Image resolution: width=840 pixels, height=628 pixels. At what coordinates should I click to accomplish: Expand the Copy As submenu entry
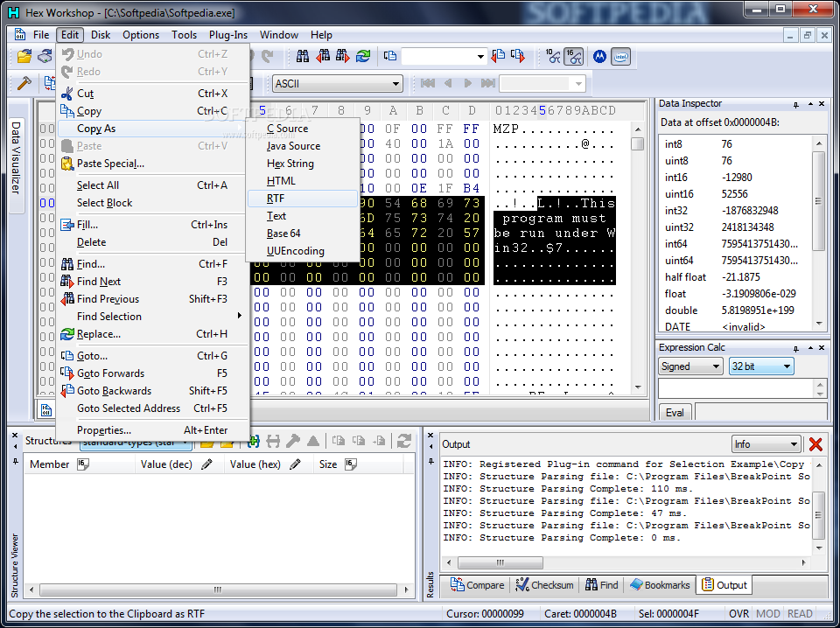click(x=152, y=129)
